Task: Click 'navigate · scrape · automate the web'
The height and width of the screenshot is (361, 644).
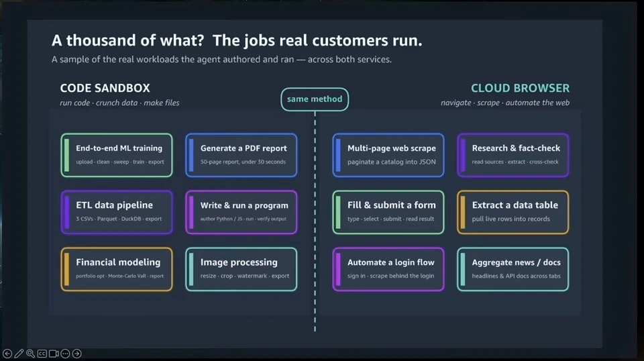Action: click(x=504, y=103)
